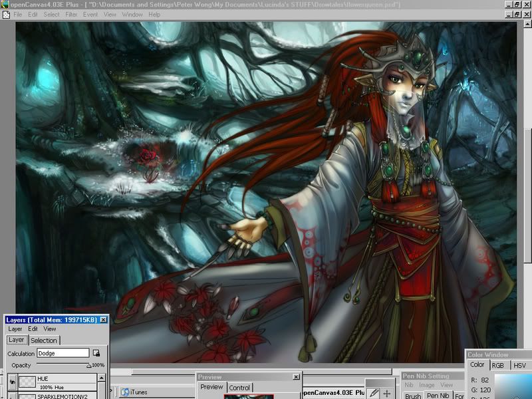Select the Color tab in Color Window
This screenshot has height=399, width=532.
coord(477,364)
